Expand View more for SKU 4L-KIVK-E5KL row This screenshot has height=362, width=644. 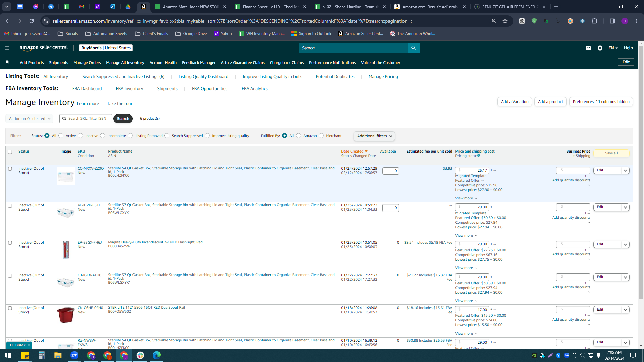click(x=466, y=236)
